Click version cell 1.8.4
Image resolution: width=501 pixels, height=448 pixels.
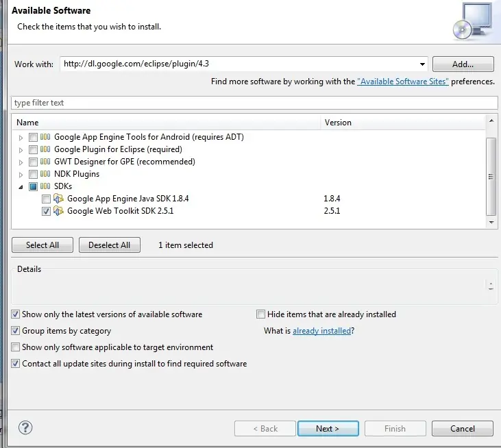[332, 199]
